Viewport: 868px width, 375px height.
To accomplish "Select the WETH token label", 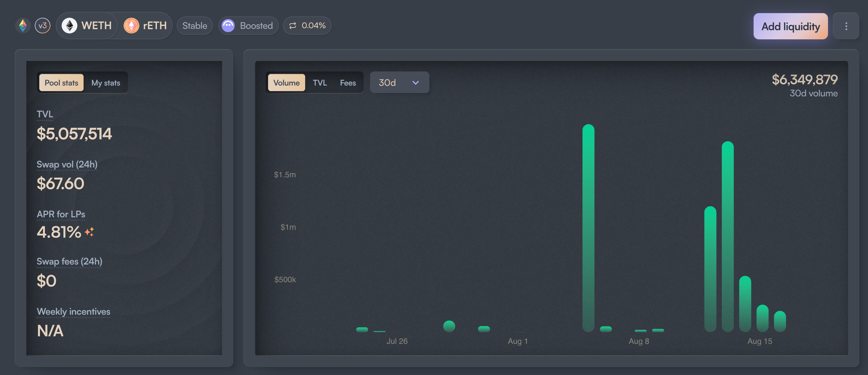I will pyautogui.click(x=96, y=26).
